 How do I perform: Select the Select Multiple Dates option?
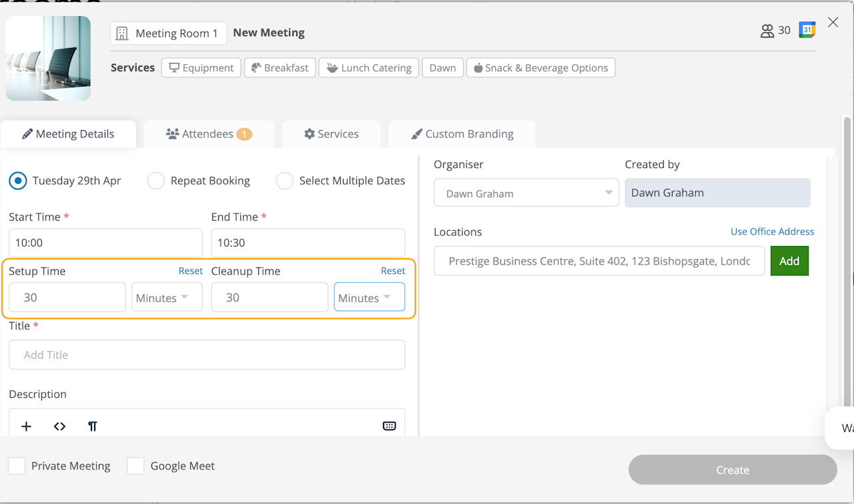[285, 181]
